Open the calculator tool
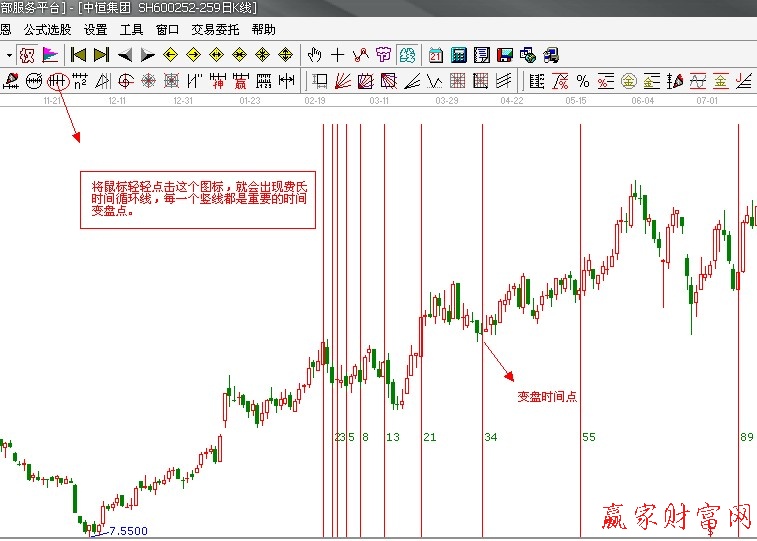The height and width of the screenshot is (541, 757). pos(459,55)
